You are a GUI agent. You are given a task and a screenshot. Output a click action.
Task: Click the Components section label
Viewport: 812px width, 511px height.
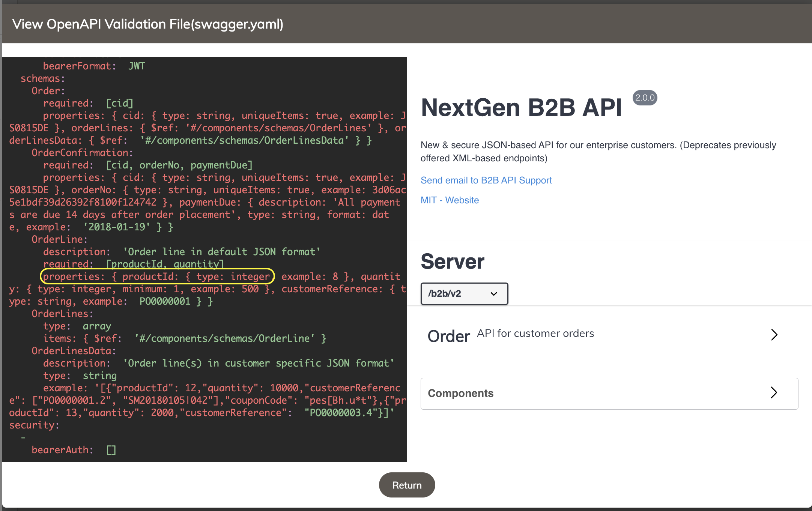pyautogui.click(x=460, y=393)
